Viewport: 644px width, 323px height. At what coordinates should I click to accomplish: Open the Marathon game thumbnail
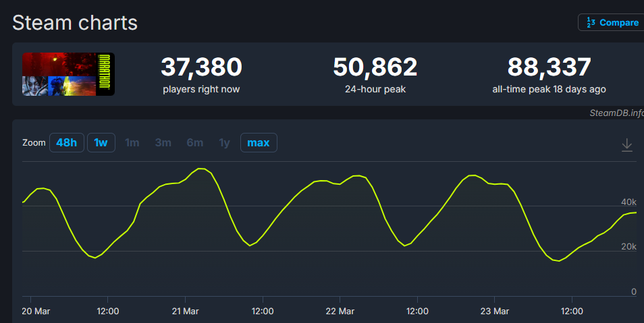[x=68, y=74]
